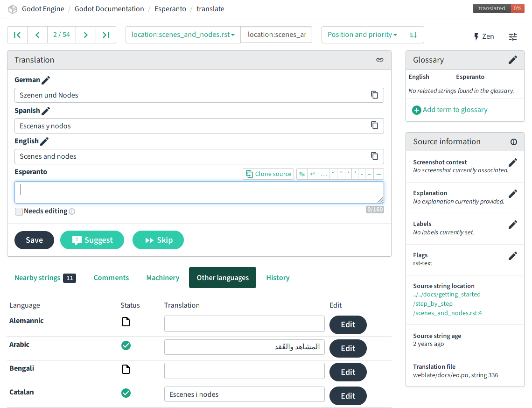Edit the Spanish translation via pencil icon
This screenshot has width=532, height=408.
46,111
